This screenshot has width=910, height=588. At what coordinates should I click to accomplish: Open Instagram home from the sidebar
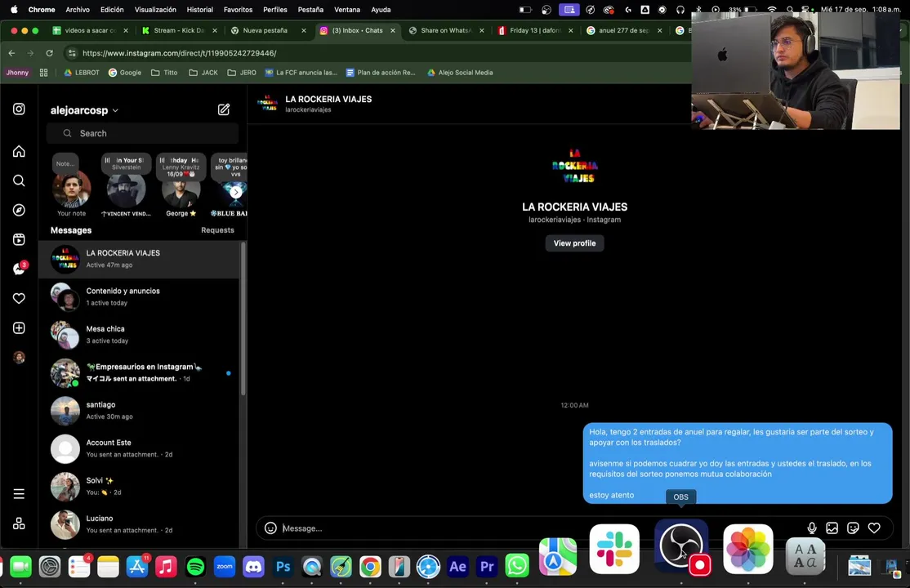(x=19, y=152)
